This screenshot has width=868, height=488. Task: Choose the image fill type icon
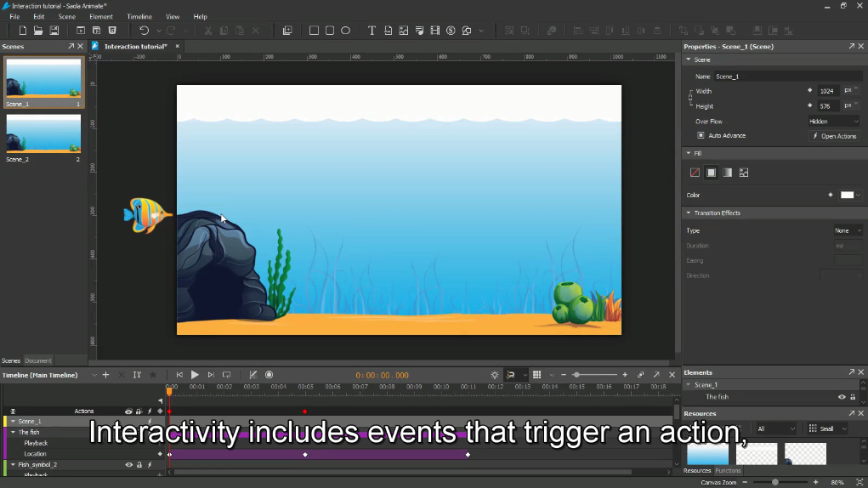[x=744, y=173]
